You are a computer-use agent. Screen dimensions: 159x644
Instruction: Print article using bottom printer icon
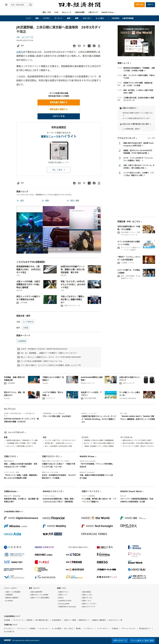point(74,183)
